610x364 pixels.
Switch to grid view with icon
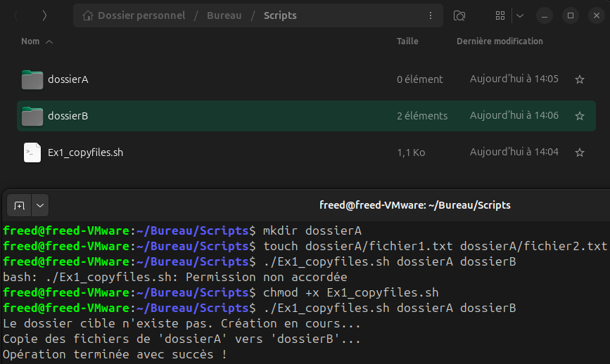(x=500, y=15)
